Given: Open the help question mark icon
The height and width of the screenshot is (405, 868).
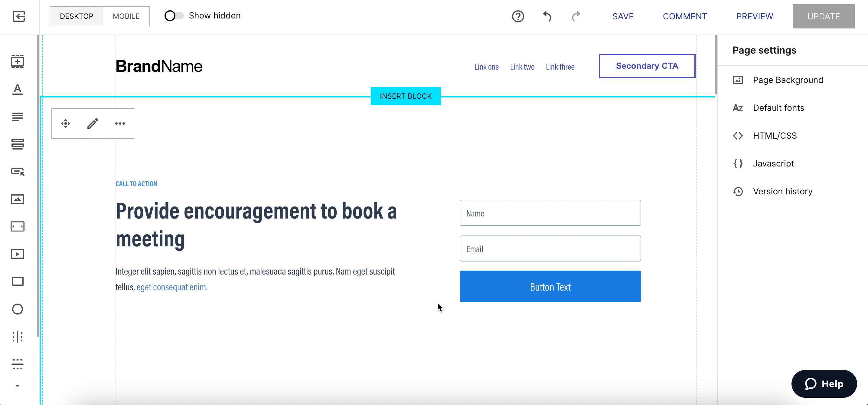Looking at the screenshot, I should coord(518,16).
